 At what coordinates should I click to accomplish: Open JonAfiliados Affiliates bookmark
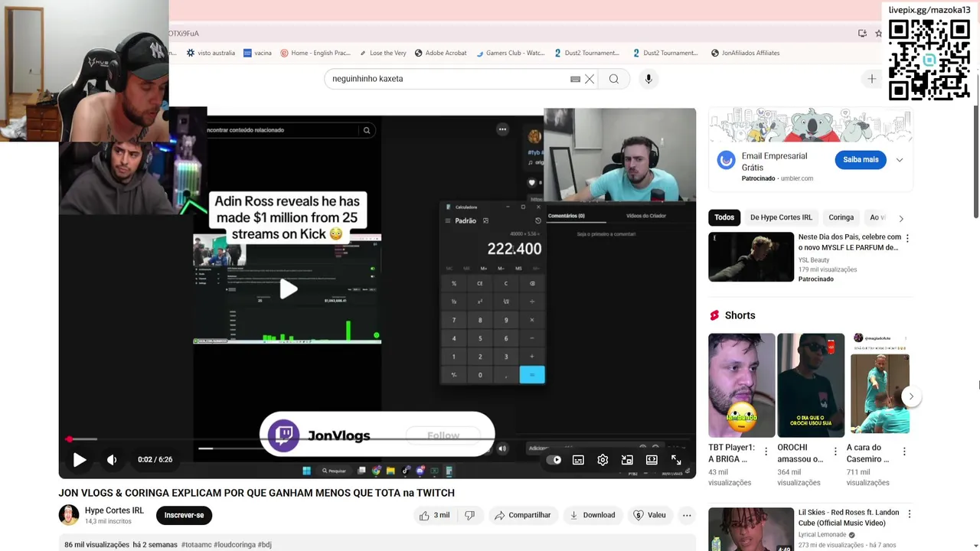pyautogui.click(x=745, y=53)
